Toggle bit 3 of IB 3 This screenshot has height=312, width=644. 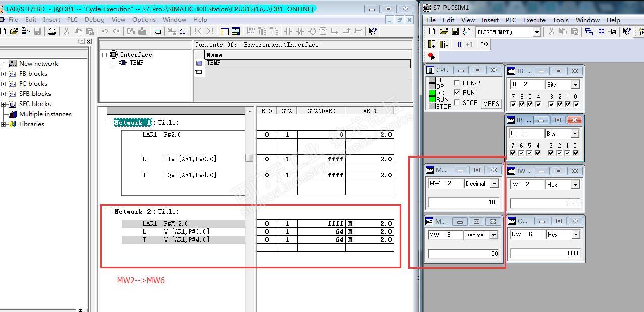pyautogui.click(x=551, y=153)
